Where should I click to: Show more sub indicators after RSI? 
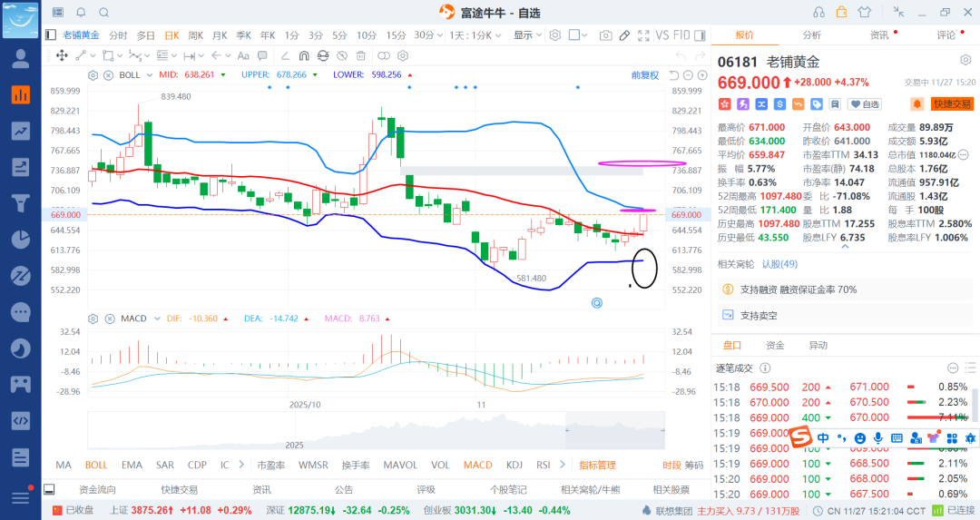click(x=563, y=465)
